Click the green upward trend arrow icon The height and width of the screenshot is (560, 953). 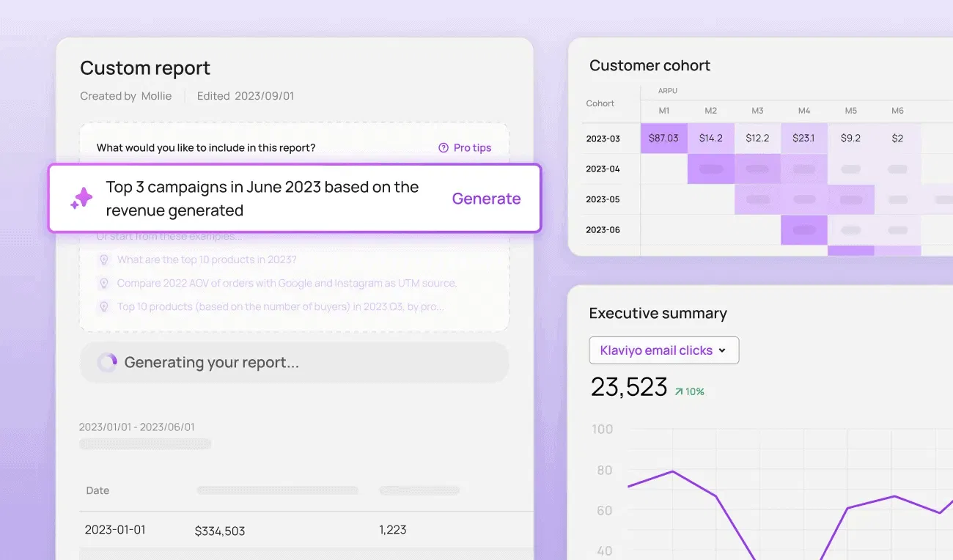click(679, 392)
